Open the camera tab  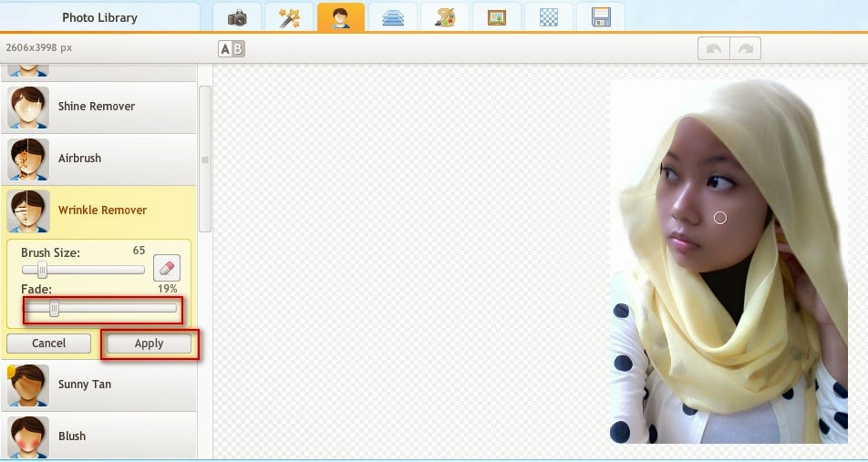pos(237,17)
